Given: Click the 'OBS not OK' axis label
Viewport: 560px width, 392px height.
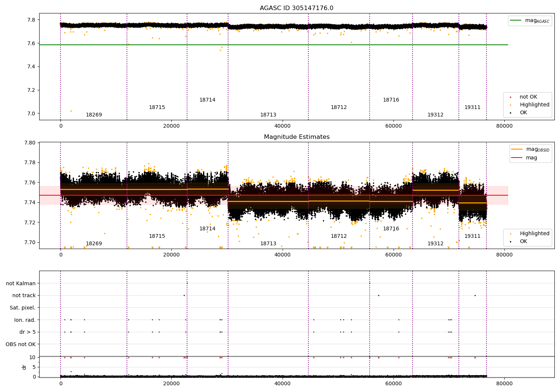Looking at the screenshot, I should click(21, 345).
